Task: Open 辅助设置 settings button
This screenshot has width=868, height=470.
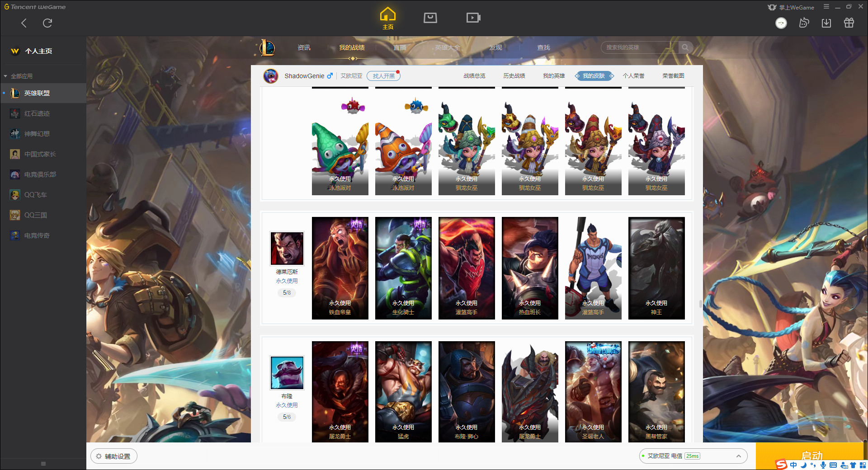Action: pyautogui.click(x=114, y=456)
